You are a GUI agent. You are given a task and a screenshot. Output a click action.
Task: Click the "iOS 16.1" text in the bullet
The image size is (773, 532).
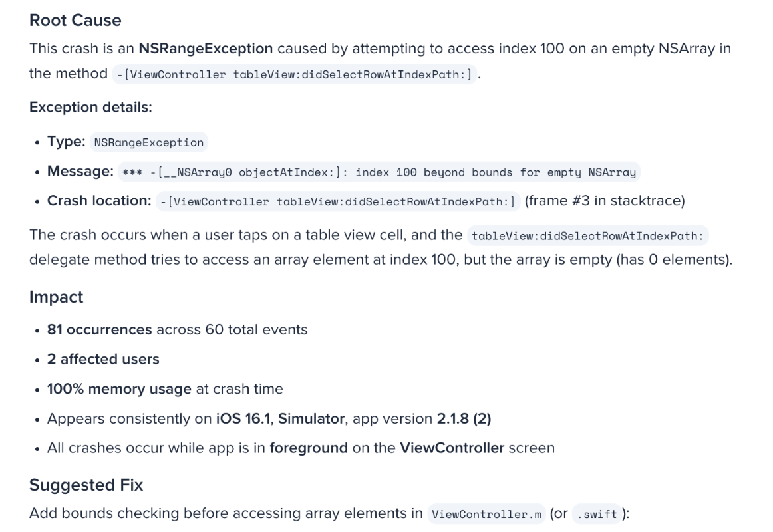(243, 418)
